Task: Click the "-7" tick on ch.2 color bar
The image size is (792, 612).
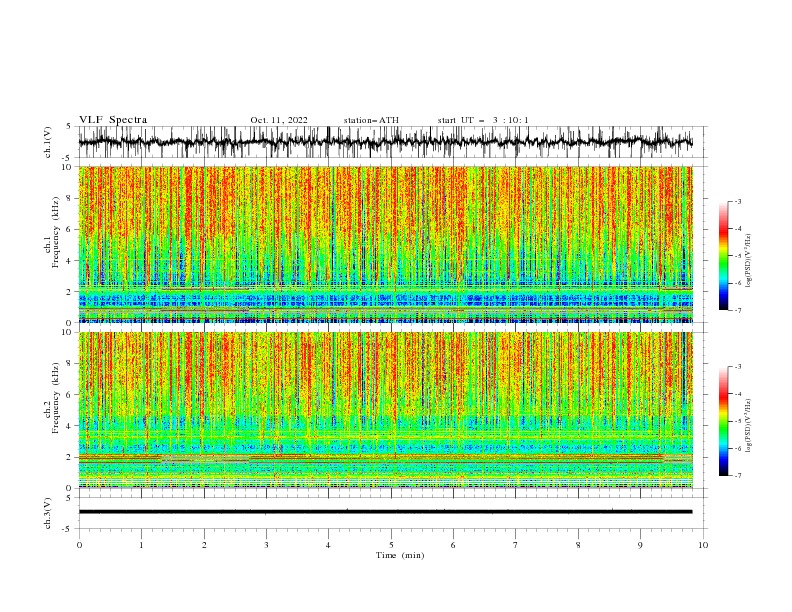Action: click(738, 476)
